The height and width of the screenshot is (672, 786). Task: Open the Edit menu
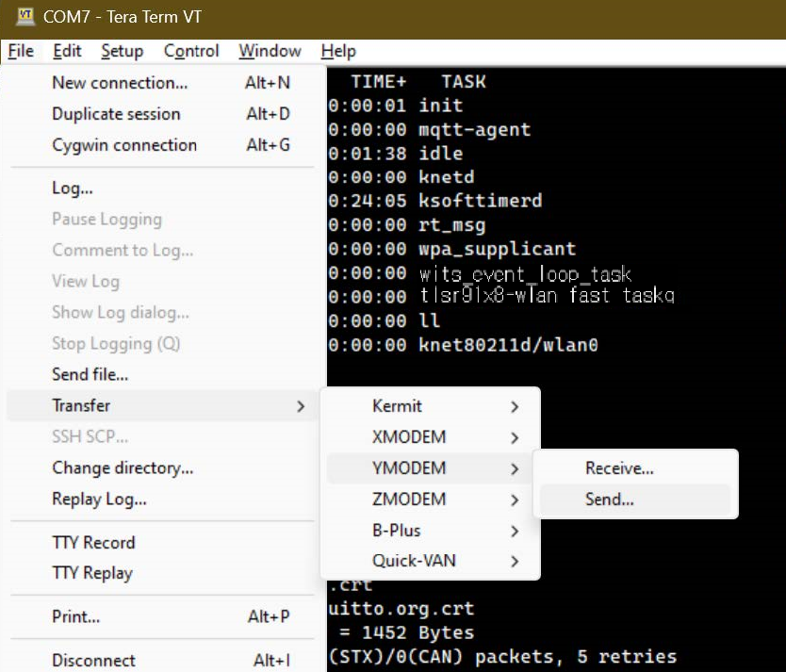[67, 51]
